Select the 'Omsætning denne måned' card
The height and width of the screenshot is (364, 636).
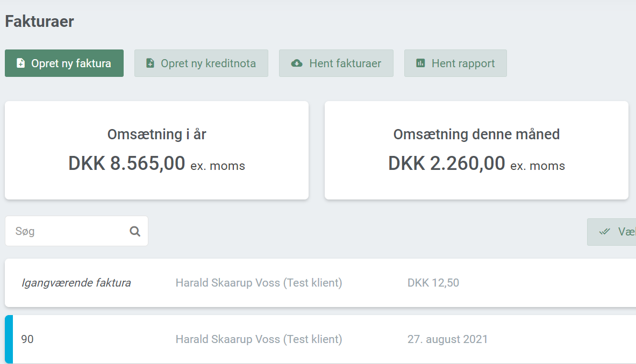pos(476,151)
